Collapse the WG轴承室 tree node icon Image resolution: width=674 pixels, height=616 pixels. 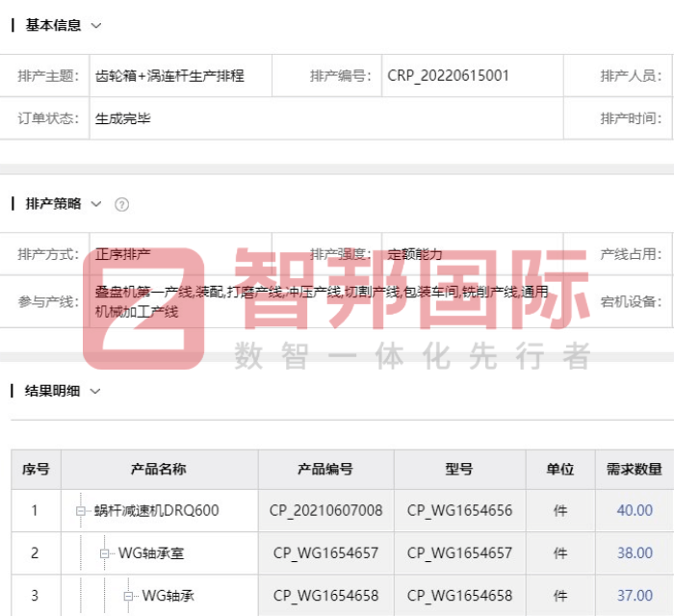point(106,553)
